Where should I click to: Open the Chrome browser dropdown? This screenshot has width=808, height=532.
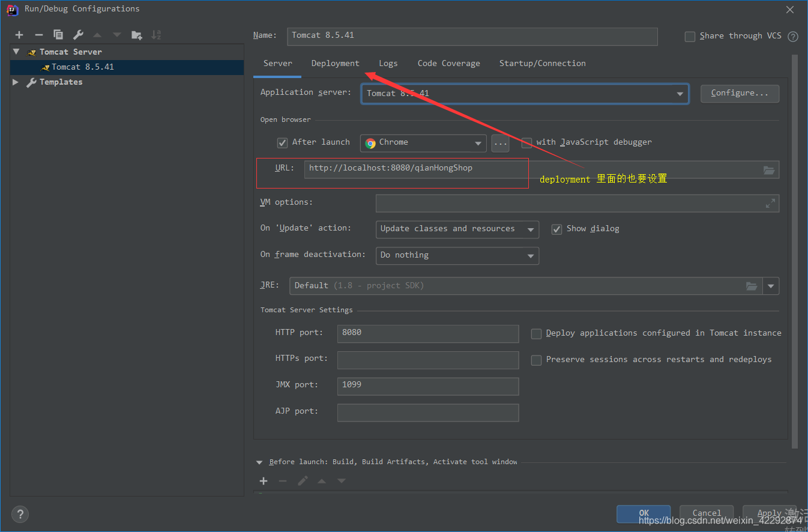pyautogui.click(x=423, y=143)
